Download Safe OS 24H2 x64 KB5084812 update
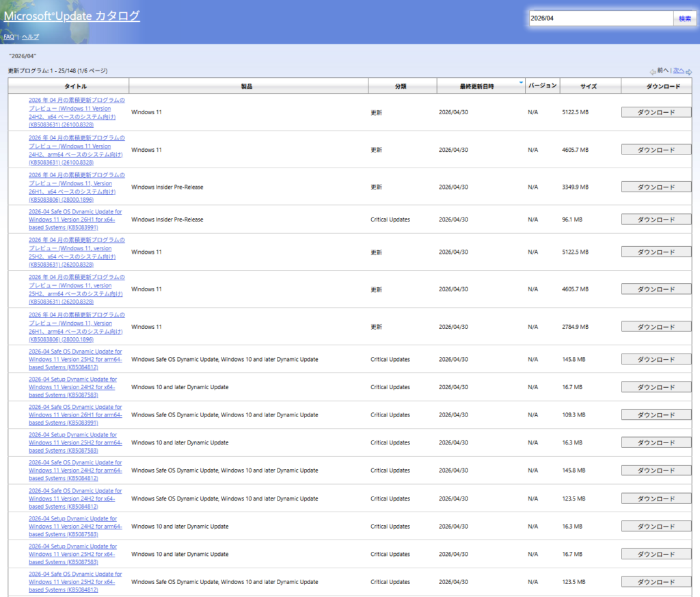 pyautogui.click(x=656, y=499)
